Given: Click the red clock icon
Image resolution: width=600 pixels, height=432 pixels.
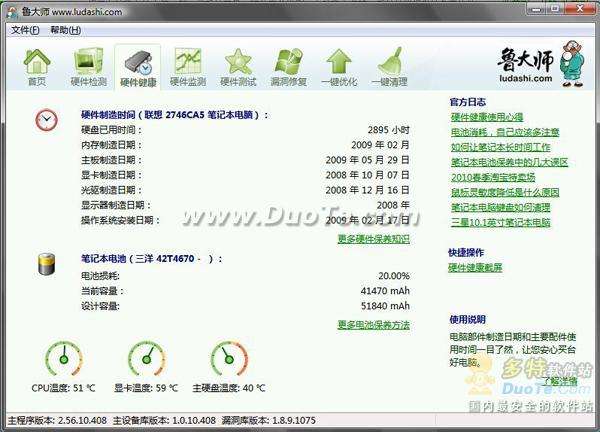Looking at the screenshot, I should click(46, 120).
